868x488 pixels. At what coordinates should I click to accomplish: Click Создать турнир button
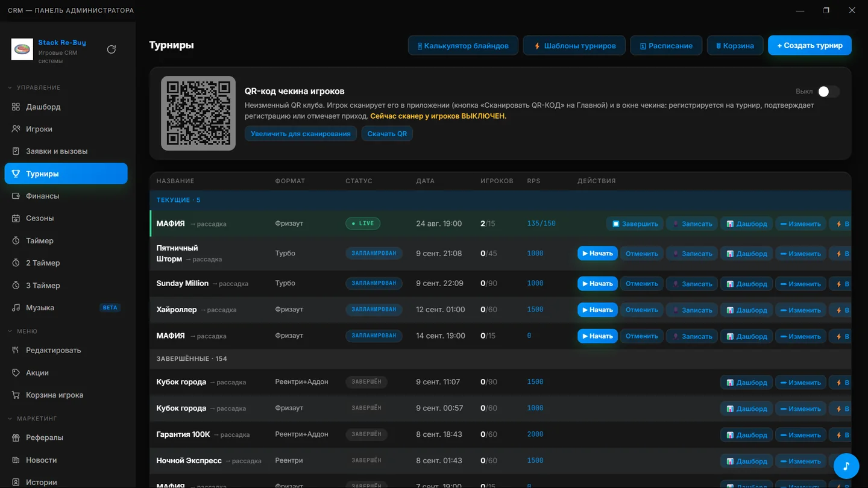[x=810, y=45]
